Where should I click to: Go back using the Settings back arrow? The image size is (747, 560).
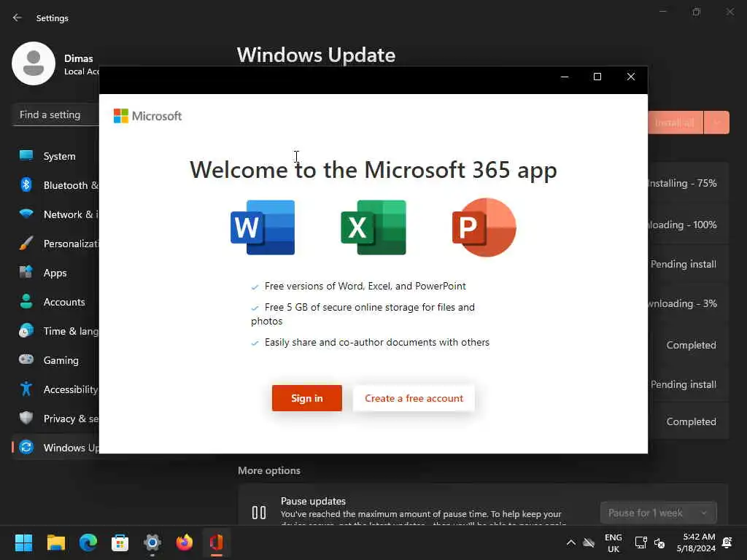(18, 17)
